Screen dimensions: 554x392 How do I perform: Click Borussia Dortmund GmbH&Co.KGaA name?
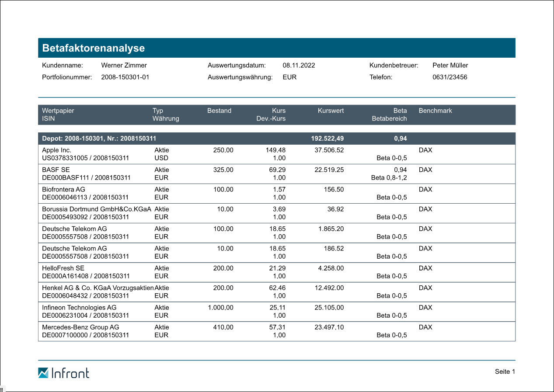[96, 209]
